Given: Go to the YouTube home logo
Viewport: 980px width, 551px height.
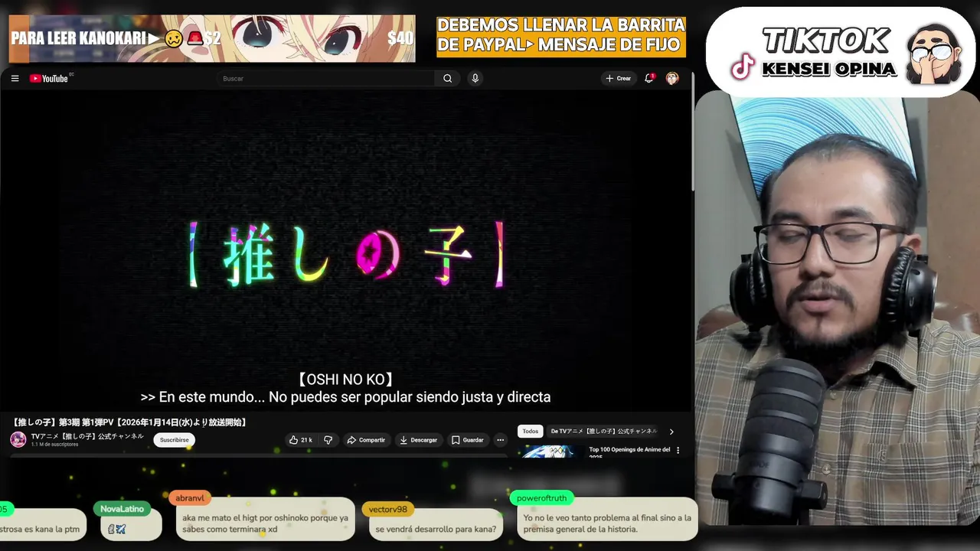Looking at the screenshot, I should [x=49, y=78].
